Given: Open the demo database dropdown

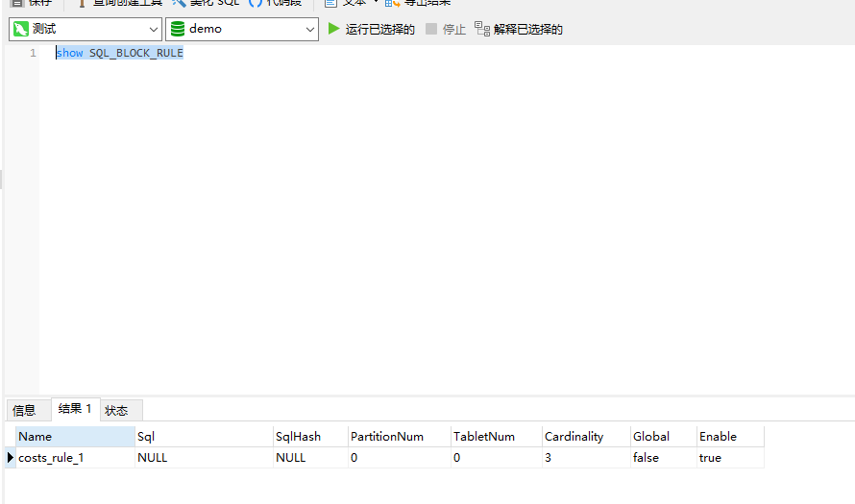Looking at the screenshot, I should pos(309,30).
